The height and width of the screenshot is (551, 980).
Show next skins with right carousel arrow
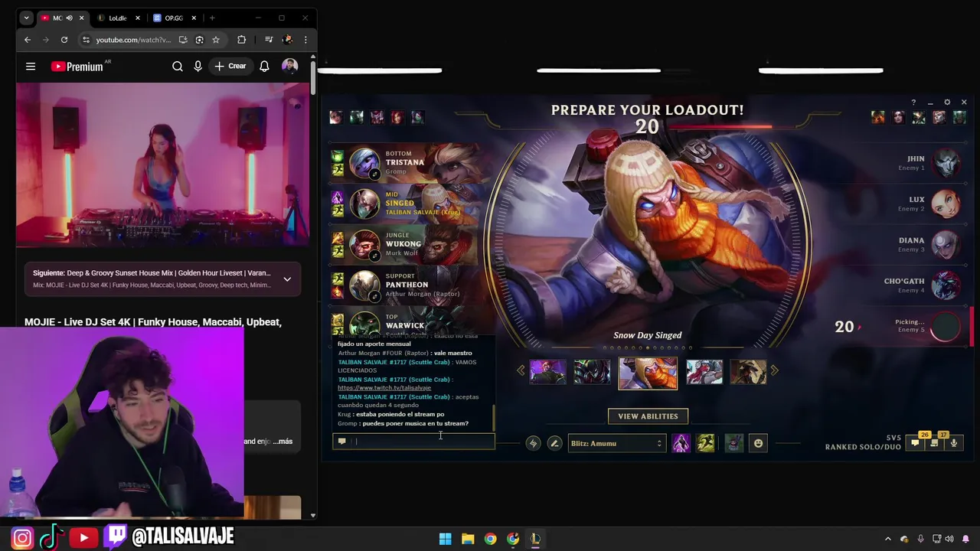click(x=774, y=370)
